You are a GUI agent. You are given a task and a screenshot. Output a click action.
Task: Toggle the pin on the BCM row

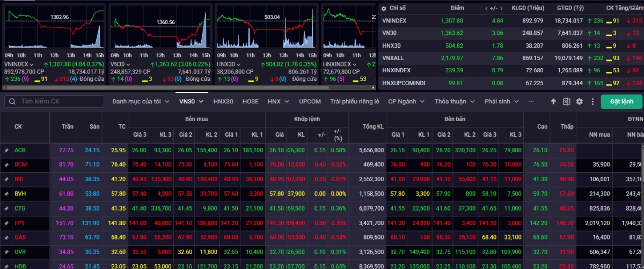click(6, 165)
